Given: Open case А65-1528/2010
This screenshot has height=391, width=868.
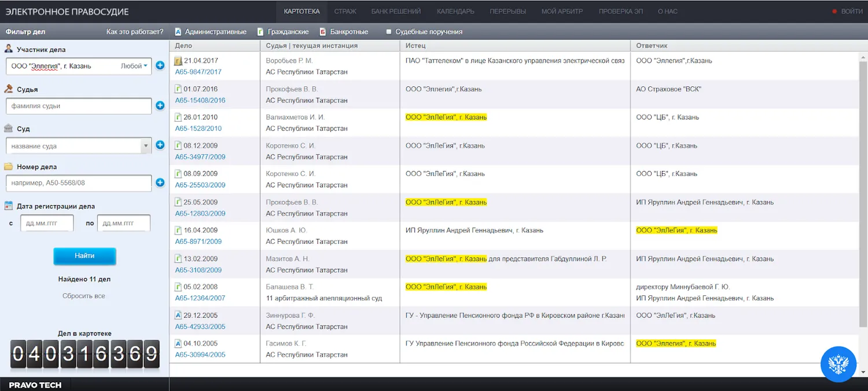Looking at the screenshot, I should [198, 129].
